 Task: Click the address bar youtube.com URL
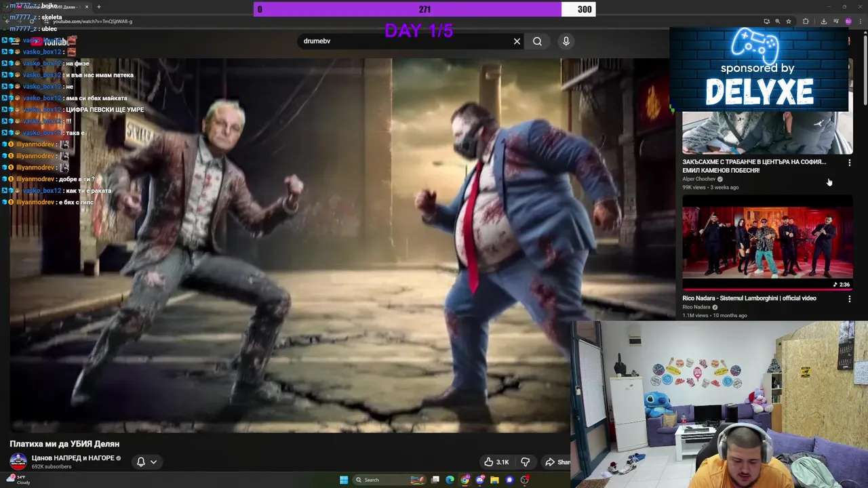coord(93,21)
